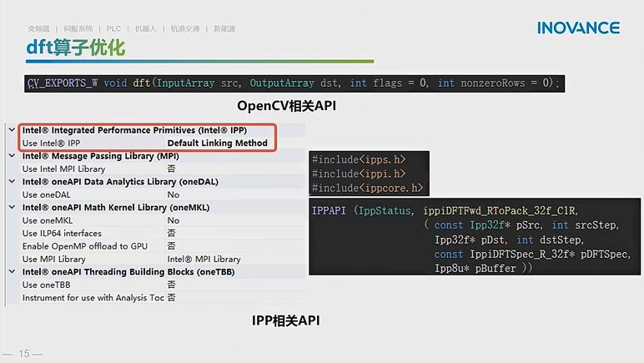Collapse the oneAPI Threading Building Blocks section

point(12,271)
